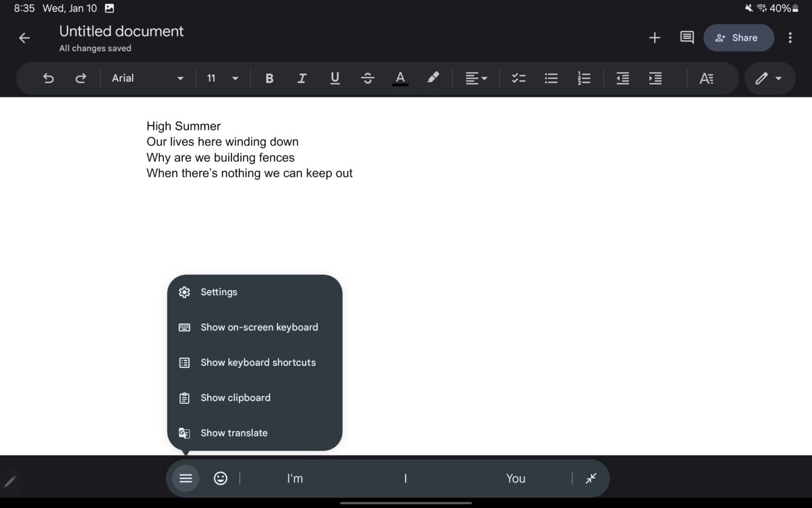Open Show translate from the menu

coord(234,433)
